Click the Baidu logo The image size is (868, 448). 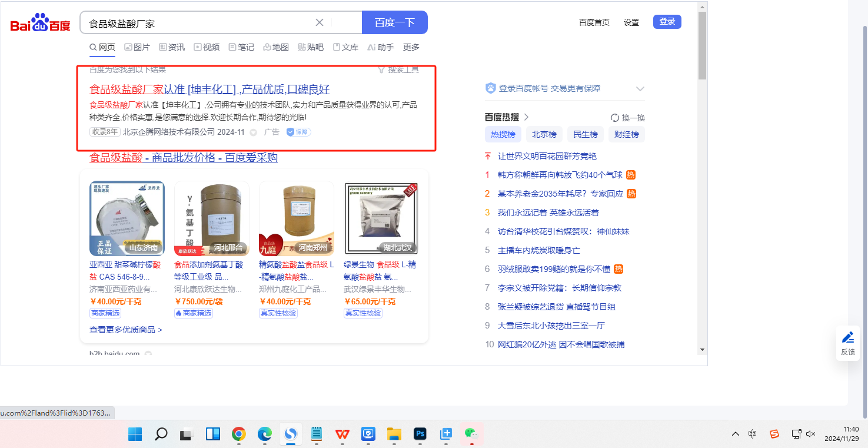click(40, 24)
